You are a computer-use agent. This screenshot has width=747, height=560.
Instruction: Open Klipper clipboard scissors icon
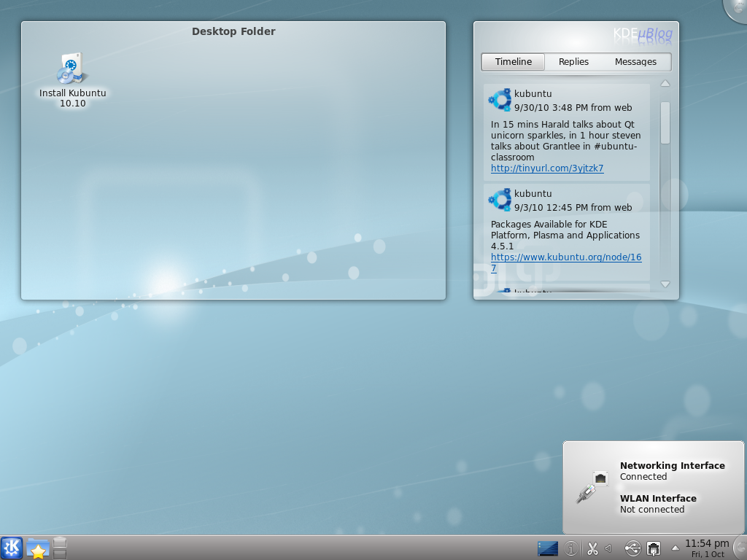pos(592,548)
